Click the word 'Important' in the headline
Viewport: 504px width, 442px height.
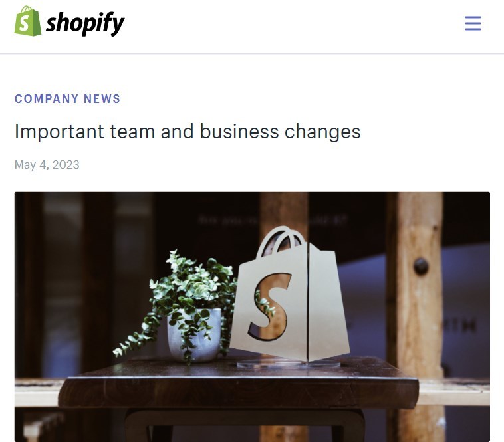(x=59, y=132)
